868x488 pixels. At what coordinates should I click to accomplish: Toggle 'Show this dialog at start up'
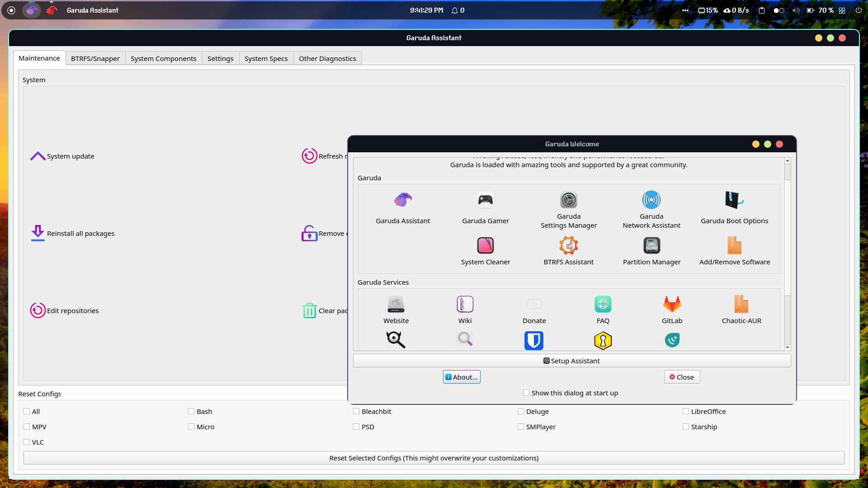[526, 393]
